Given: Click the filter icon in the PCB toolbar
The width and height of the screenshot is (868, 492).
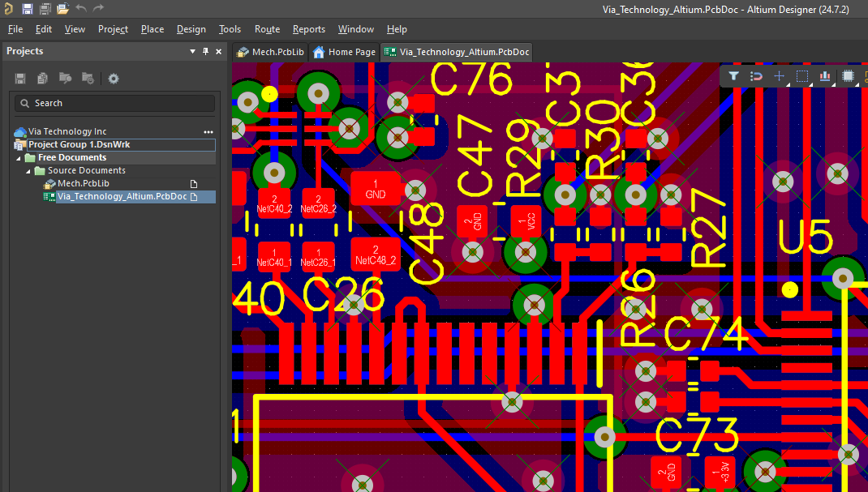Looking at the screenshot, I should 733,75.
